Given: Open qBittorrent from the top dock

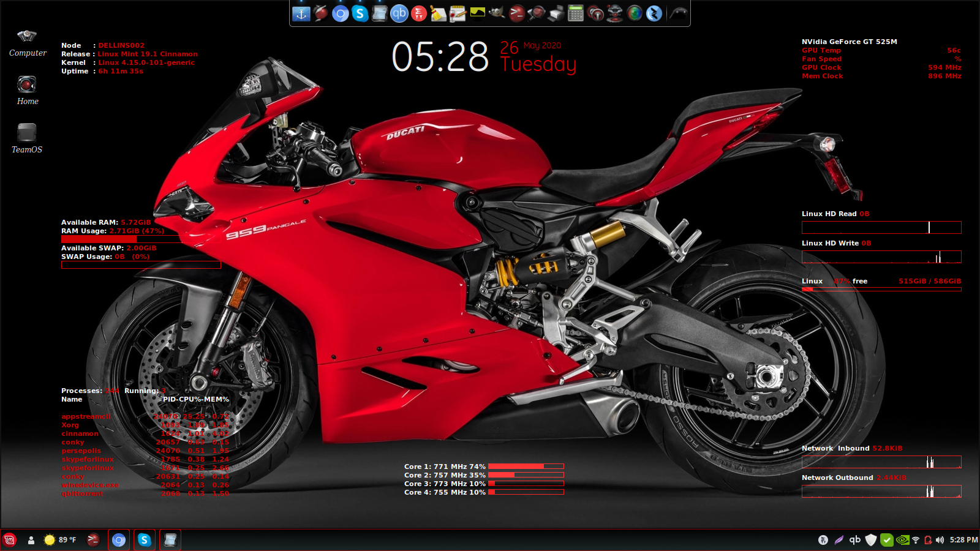Looking at the screenshot, I should tap(399, 13).
